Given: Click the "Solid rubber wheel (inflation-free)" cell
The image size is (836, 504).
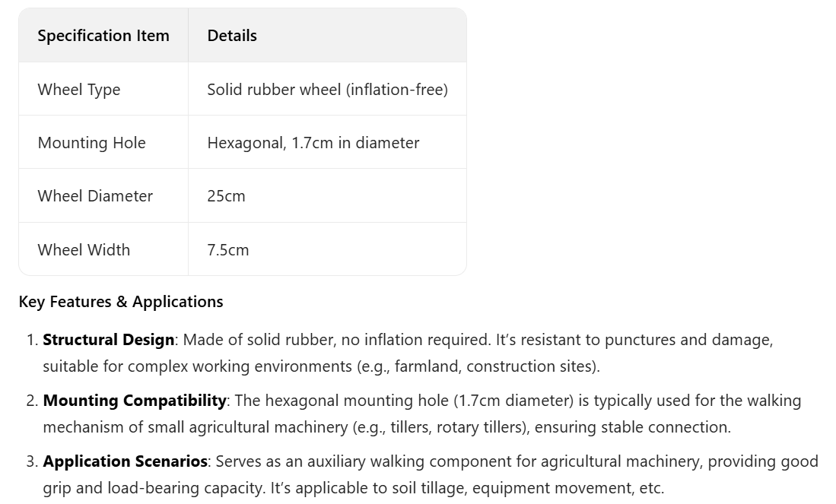Looking at the screenshot, I should pyautogui.click(x=327, y=90).
